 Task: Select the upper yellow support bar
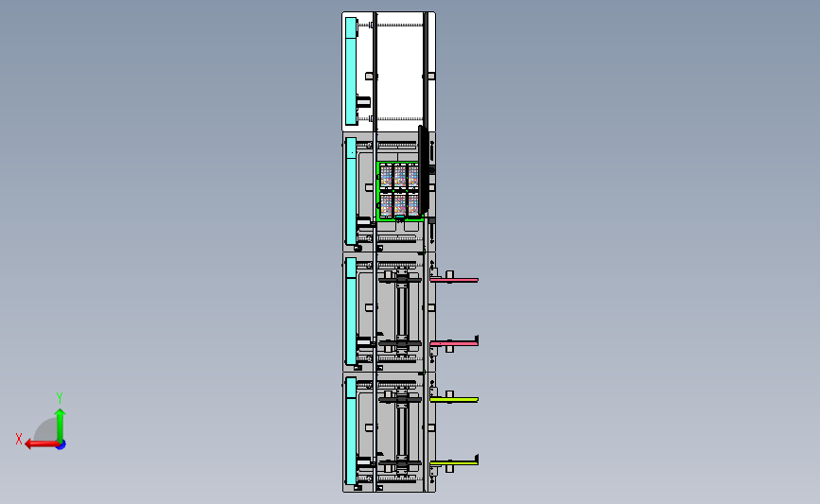click(454, 399)
